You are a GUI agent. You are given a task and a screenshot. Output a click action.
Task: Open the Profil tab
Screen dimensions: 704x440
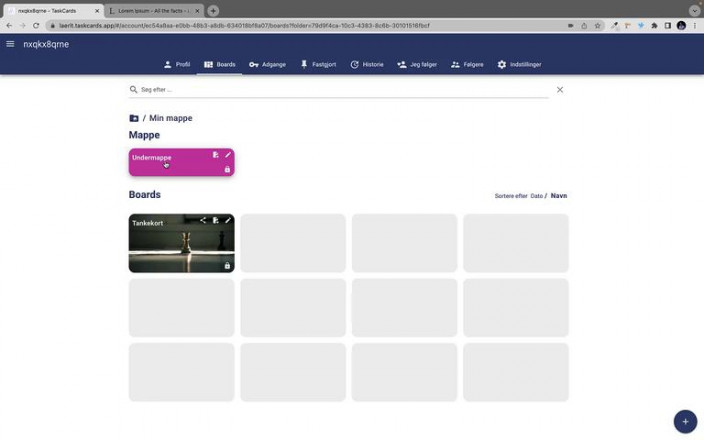coord(177,64)
